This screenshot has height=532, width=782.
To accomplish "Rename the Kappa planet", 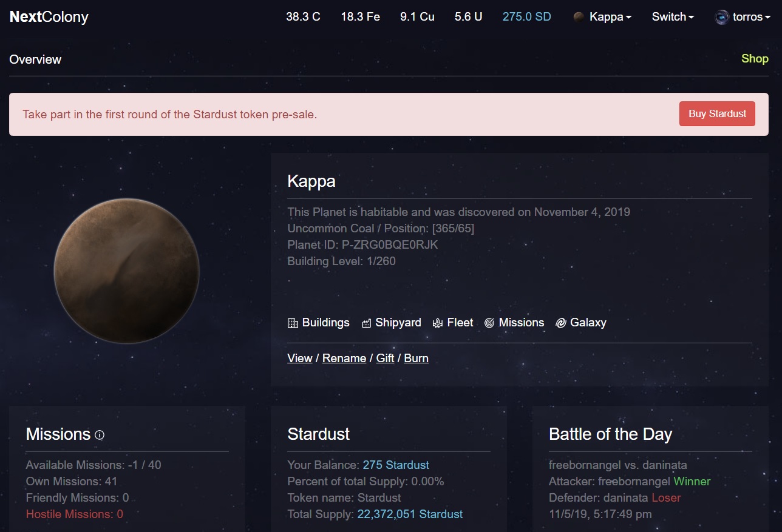I will click(344, 358).
